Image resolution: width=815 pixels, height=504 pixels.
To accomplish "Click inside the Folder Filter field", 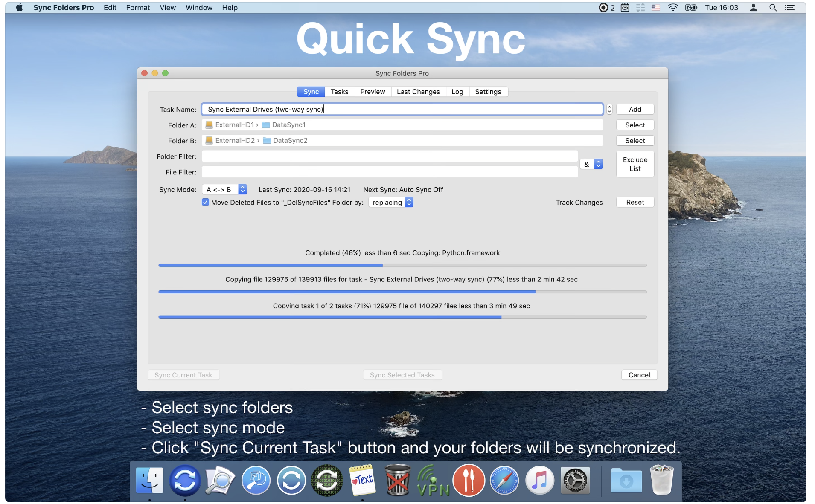I will click(x=389, y=156).
